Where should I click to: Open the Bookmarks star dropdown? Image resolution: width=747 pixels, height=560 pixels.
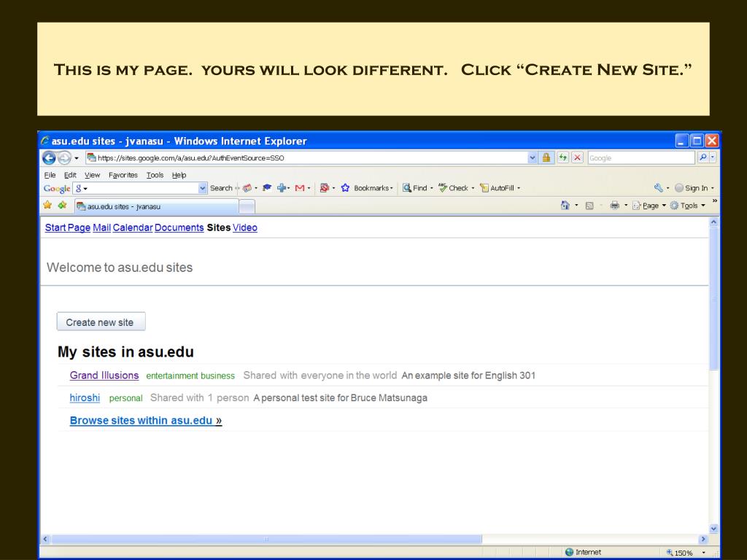pyautogui.click(x=367, y=188)
